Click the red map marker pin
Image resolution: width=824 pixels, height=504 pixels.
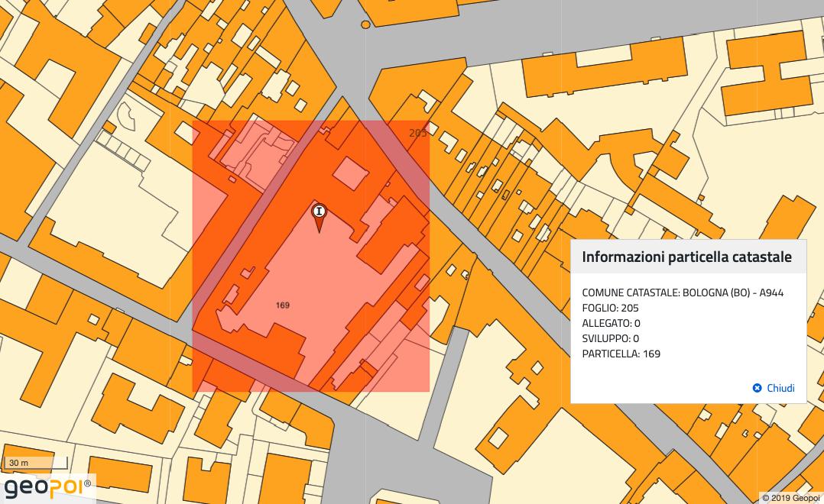coord(320,223)
